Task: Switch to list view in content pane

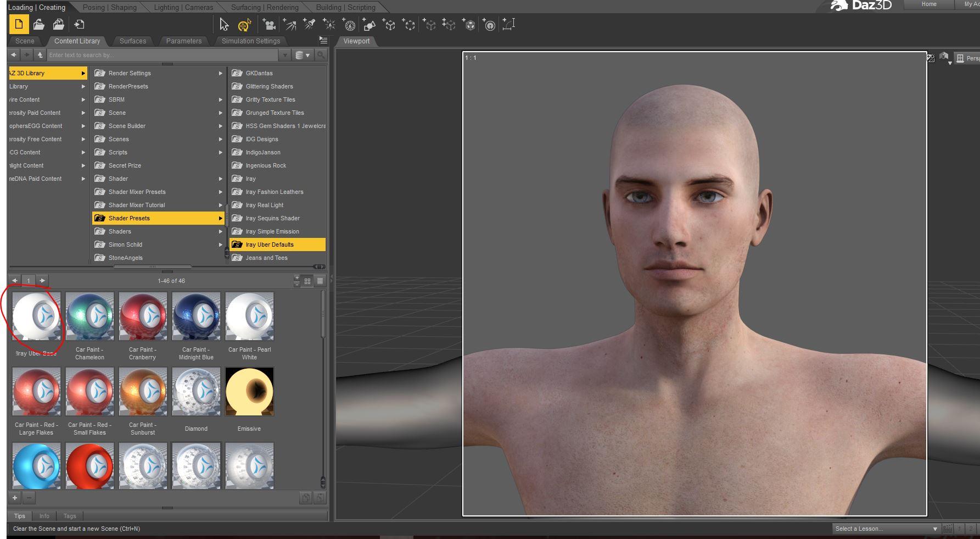Action: coord(320,281)
